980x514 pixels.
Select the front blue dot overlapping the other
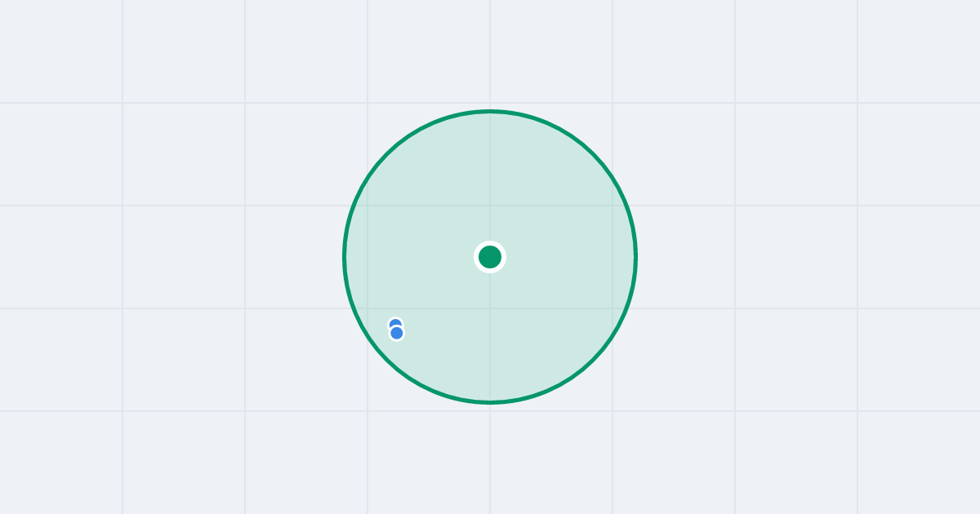pyautogui.click(x=397, y=333)
